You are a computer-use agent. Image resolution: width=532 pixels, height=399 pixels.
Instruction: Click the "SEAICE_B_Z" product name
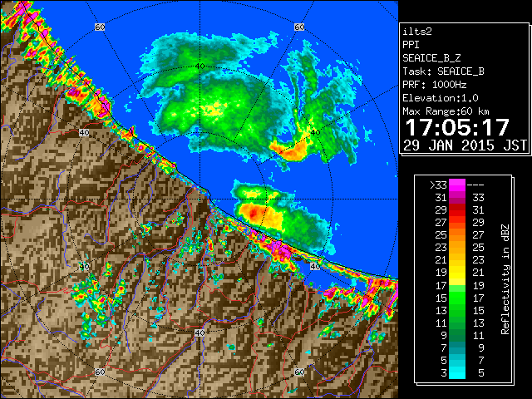(x=431, y=58)
